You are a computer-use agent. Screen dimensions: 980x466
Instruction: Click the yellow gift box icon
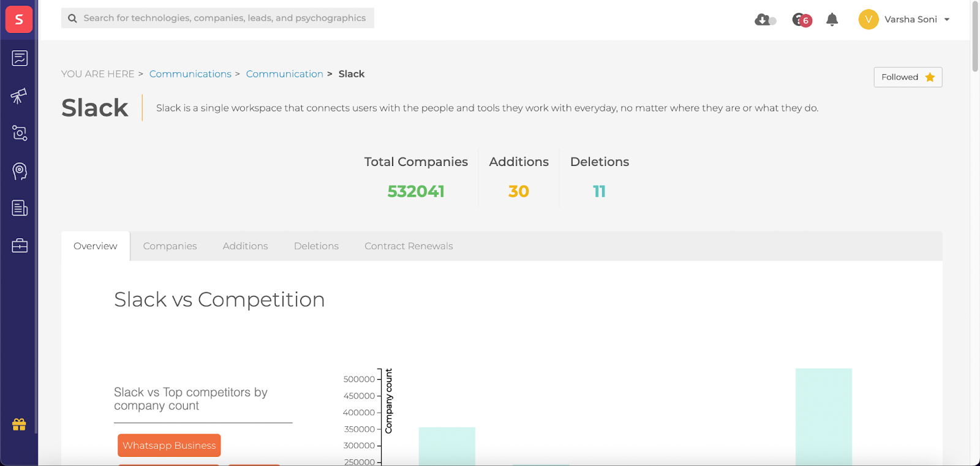(x=19, y=424)
